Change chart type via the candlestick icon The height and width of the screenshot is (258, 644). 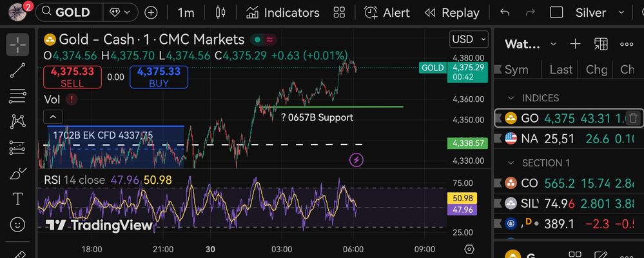220,13
